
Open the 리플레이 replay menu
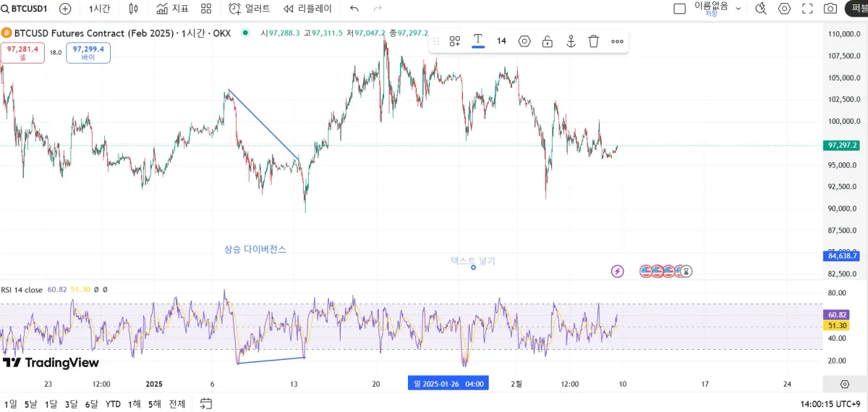tap(308, 9)
